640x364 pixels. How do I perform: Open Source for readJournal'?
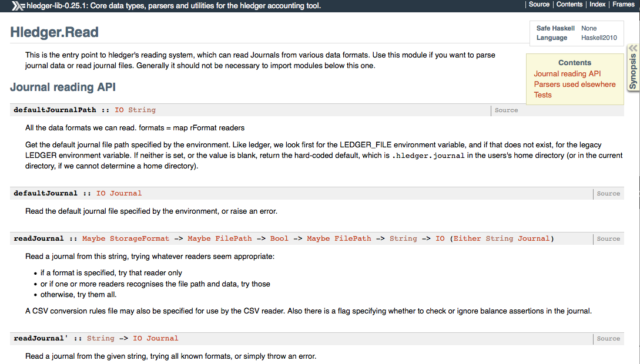click(608, 338)
